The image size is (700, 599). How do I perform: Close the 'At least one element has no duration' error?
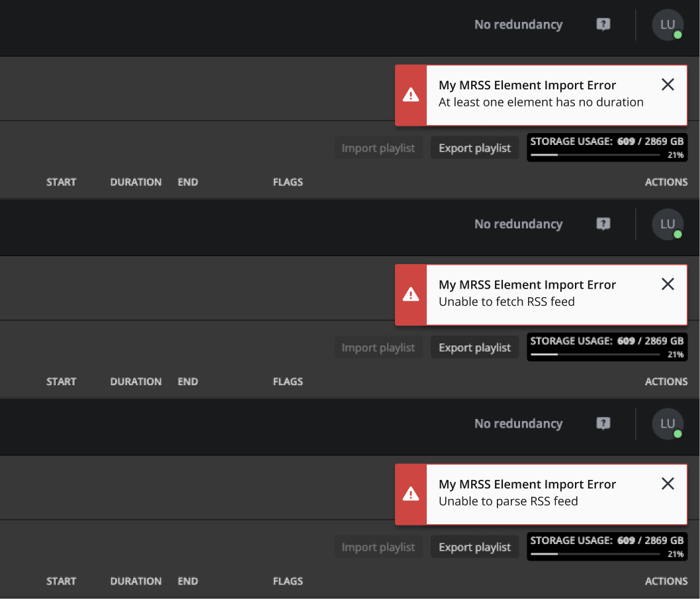coord(668,85)
